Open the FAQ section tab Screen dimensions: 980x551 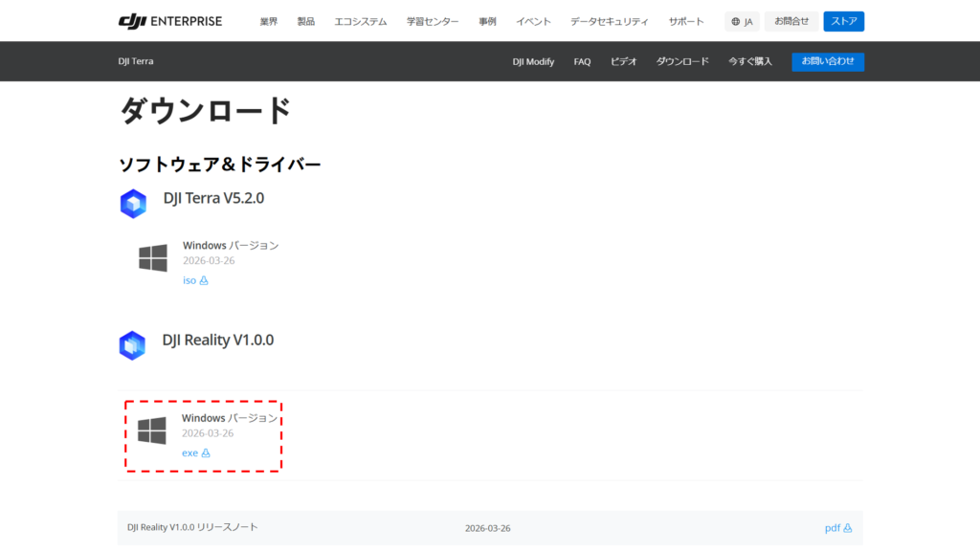click(x=582, y=61)
